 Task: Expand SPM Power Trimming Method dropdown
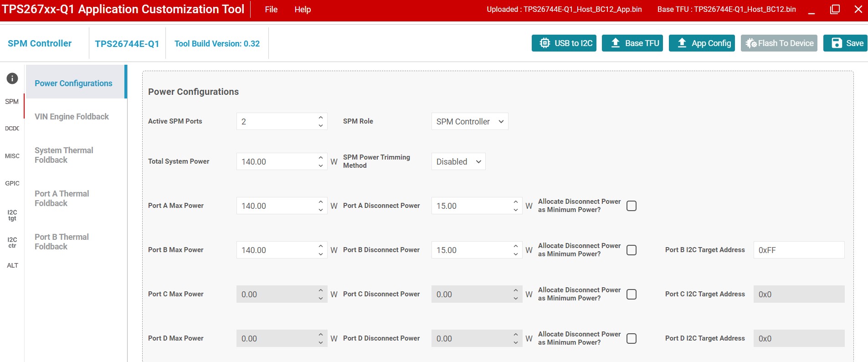click(458, 162)
